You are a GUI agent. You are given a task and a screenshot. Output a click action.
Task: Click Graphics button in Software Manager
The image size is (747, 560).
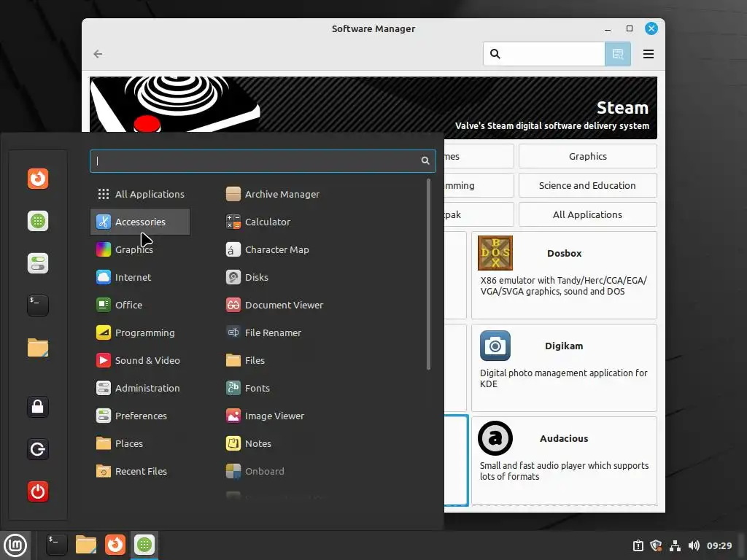click(x=587, y=156)
